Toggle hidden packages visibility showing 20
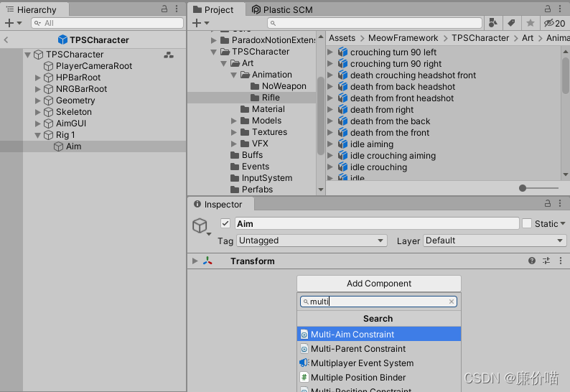Image resolution: width=570 pixels, height=392 pixels. click(554, 23)
